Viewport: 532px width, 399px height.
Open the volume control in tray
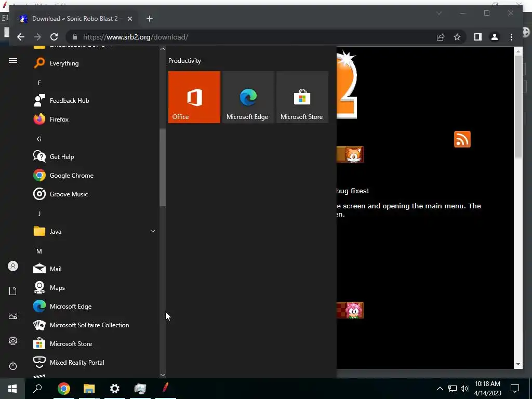coord(464,389)
